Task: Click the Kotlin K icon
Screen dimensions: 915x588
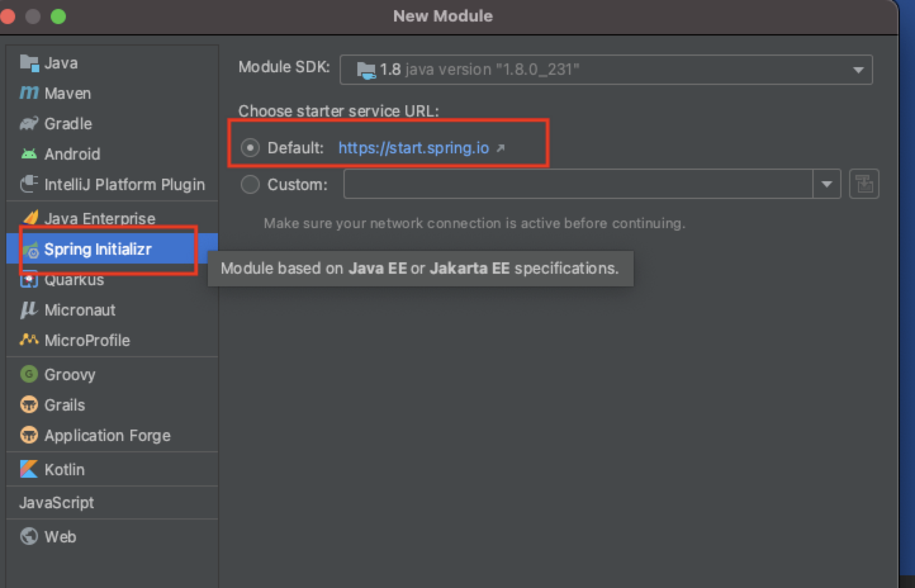Action: pos(29,470)
